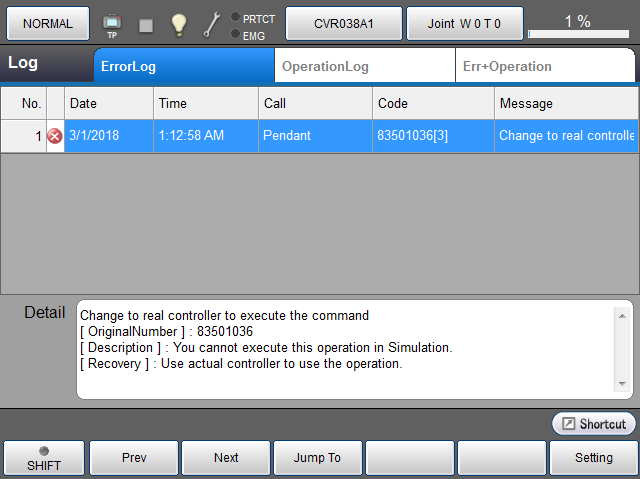Switch to the Err+Operation tab
640x479 pixels.
click(545, 66)
